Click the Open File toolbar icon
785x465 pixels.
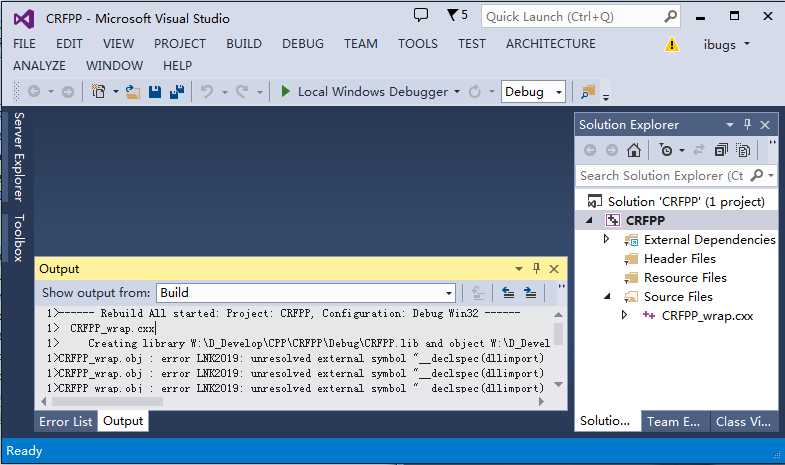(x=133, y=92)
